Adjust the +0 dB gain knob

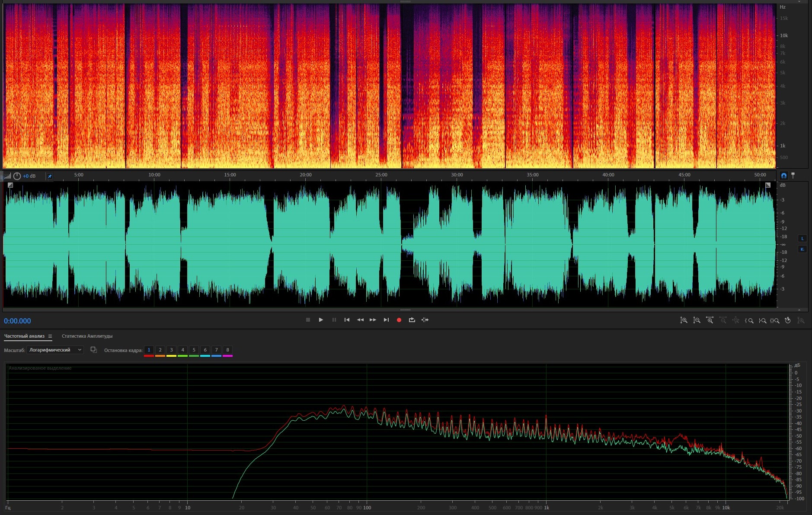[x=17, y=176]
